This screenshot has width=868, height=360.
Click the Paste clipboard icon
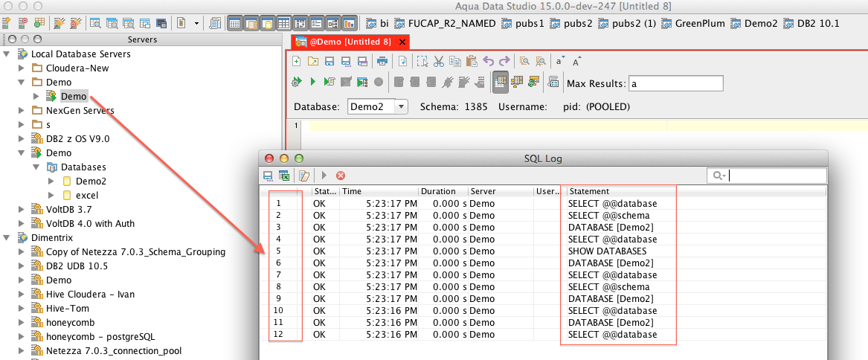(x=472, y=61)
